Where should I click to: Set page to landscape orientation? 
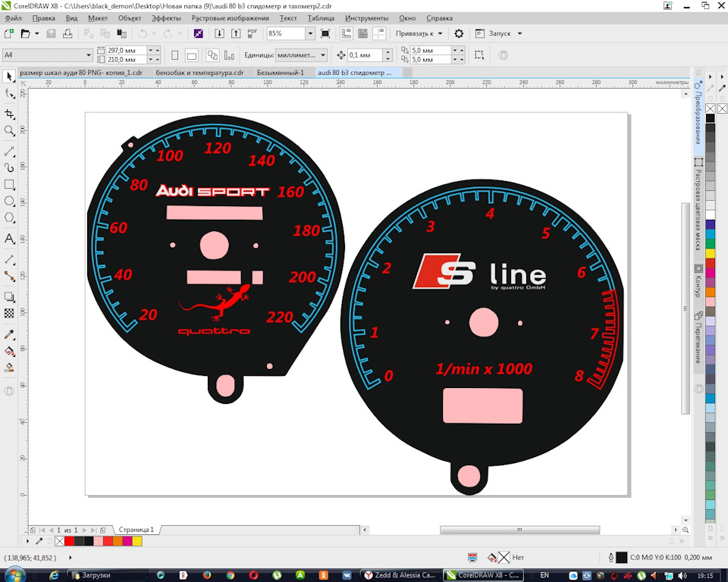(191, 55)
